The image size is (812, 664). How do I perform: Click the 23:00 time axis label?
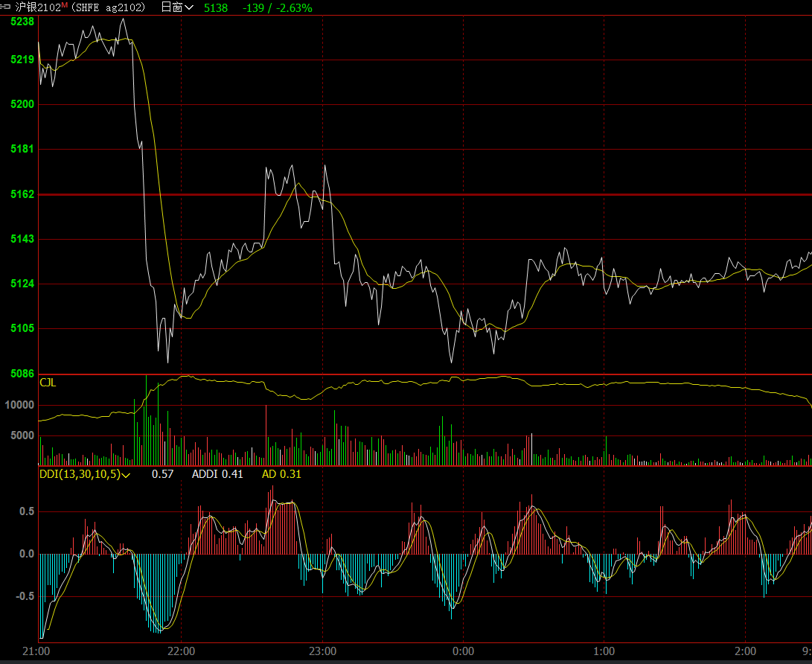(x=322, y=651)
